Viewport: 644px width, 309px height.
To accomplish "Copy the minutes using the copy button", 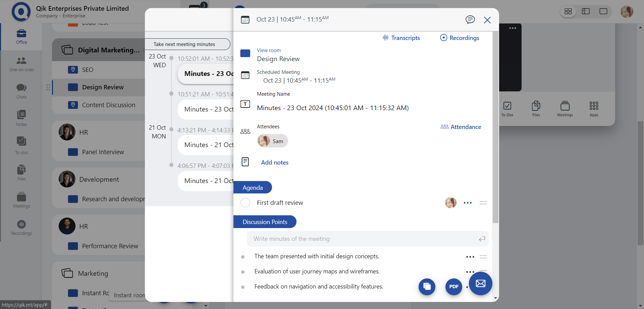I will 427,286.
